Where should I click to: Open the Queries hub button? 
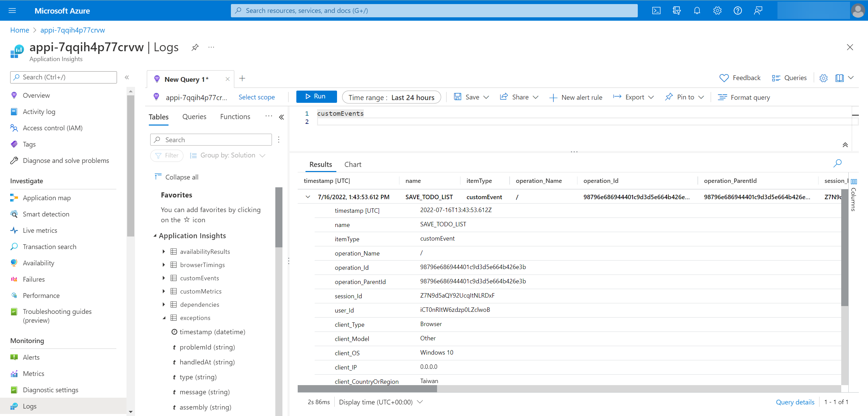(x=789, y=78)
